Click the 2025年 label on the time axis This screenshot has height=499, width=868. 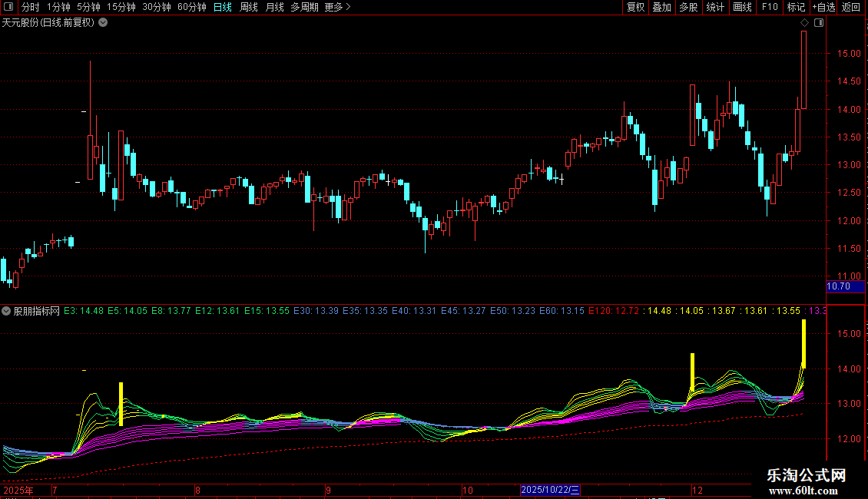[x=18, y=490]
